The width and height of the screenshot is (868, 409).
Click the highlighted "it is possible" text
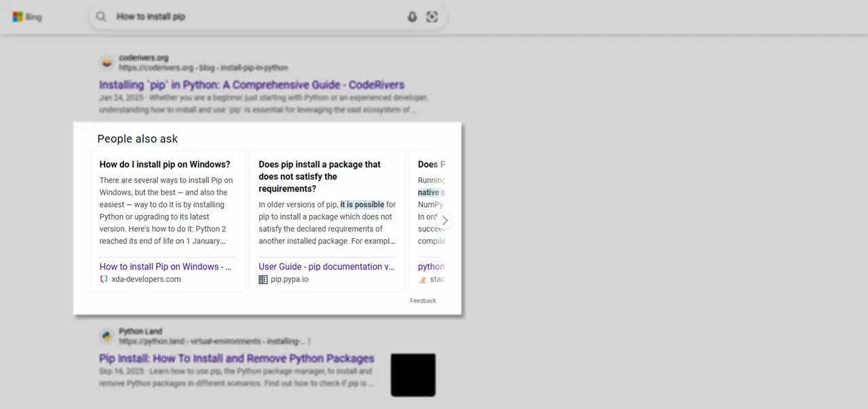[362, 204]
